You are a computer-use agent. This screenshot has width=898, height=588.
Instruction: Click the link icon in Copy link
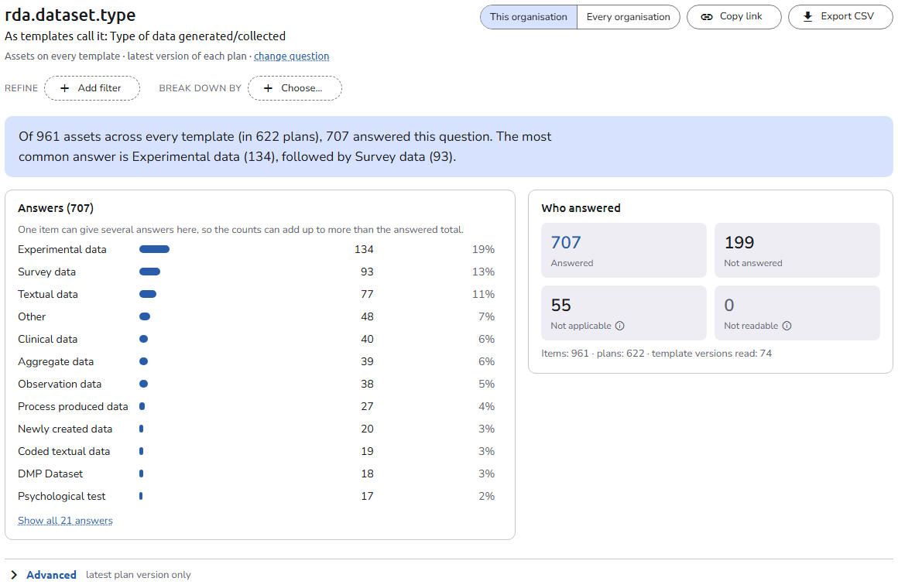point(707,16)
